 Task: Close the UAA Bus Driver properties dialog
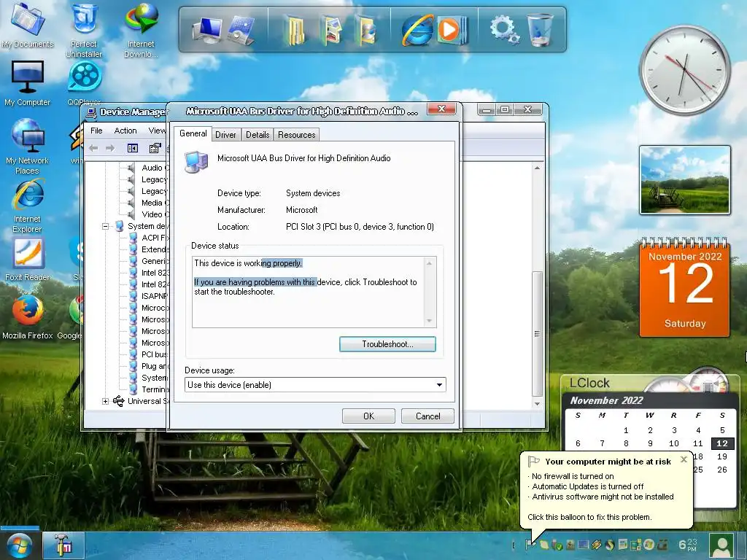[441, 109]
